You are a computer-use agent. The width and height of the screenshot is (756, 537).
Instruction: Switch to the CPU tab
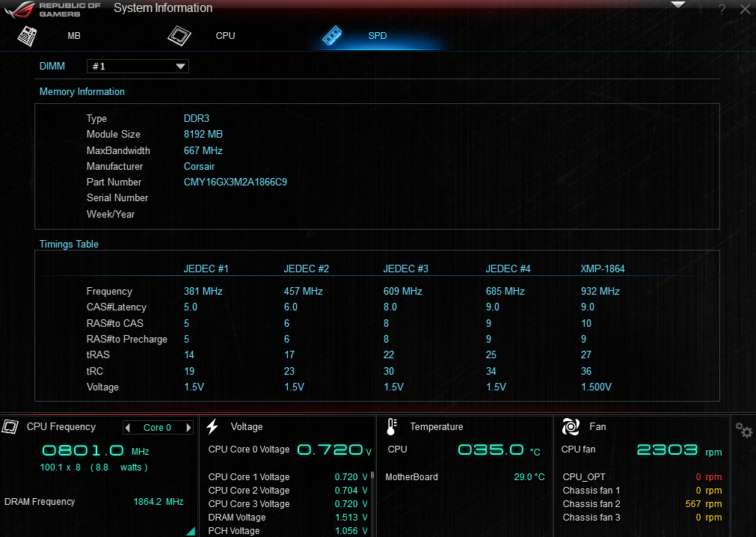[225, 36]
